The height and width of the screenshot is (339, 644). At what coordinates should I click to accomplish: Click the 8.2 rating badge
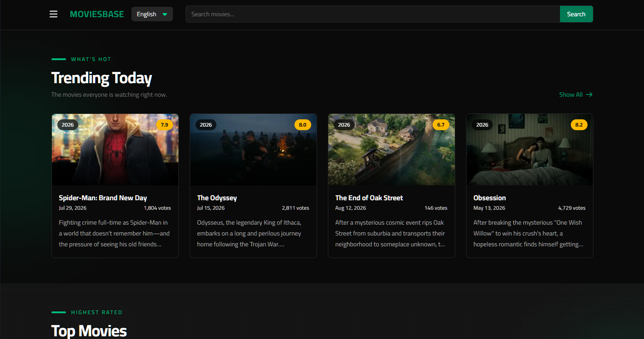579,125
